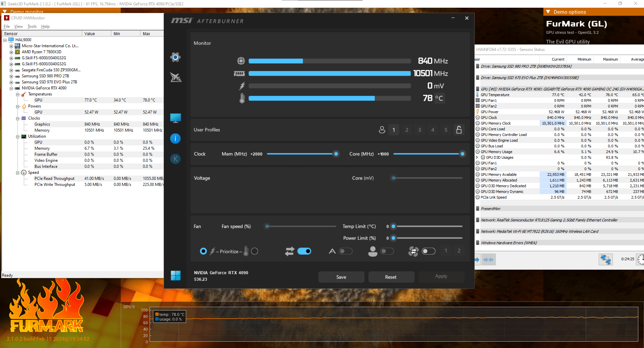
Task: Adjust the Mem (MHz) clock slider handle
Action: (336, 154)
